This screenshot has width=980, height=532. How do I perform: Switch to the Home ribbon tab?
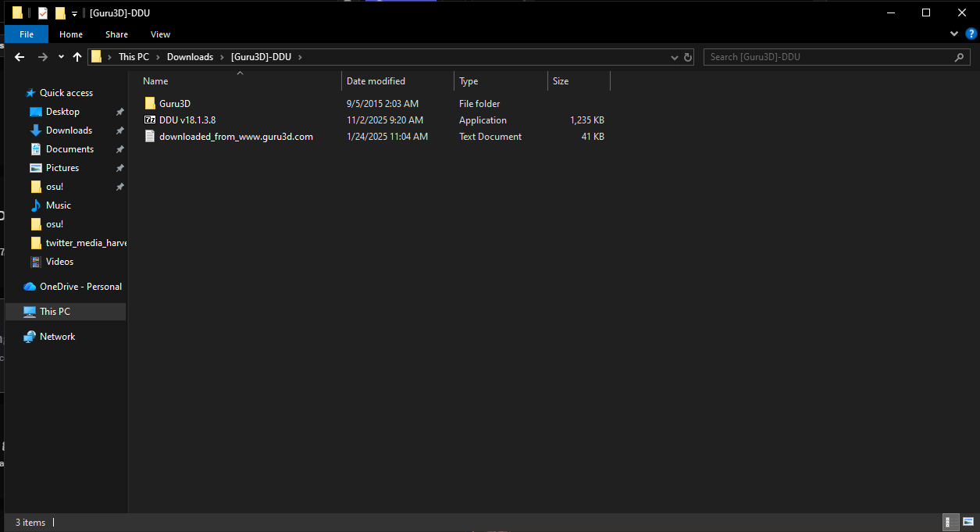(71, 34)
